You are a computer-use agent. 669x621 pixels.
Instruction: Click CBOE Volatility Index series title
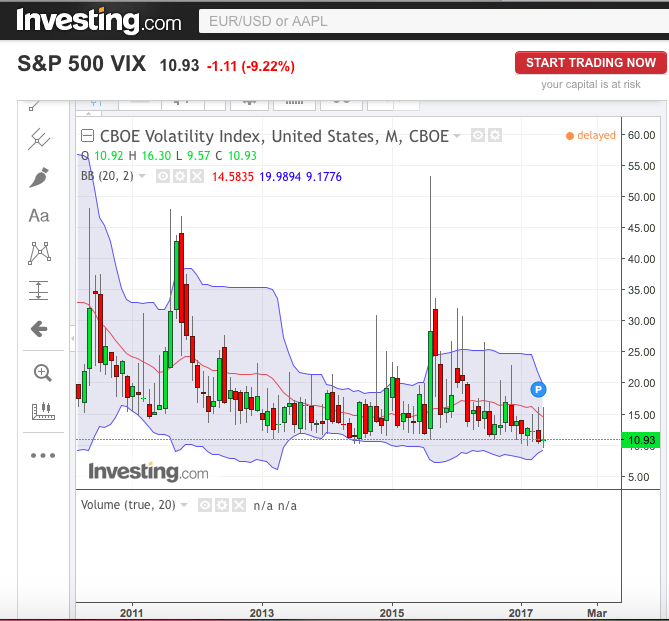(x=274, y=137)
